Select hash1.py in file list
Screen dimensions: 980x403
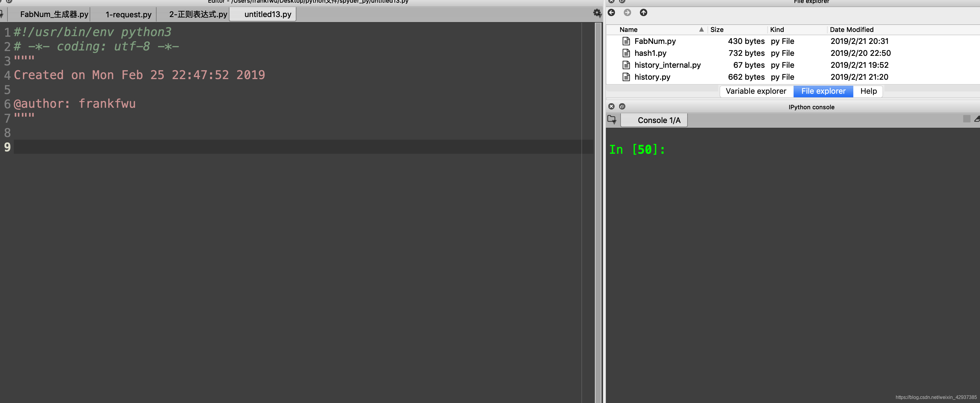click(650, 53)
